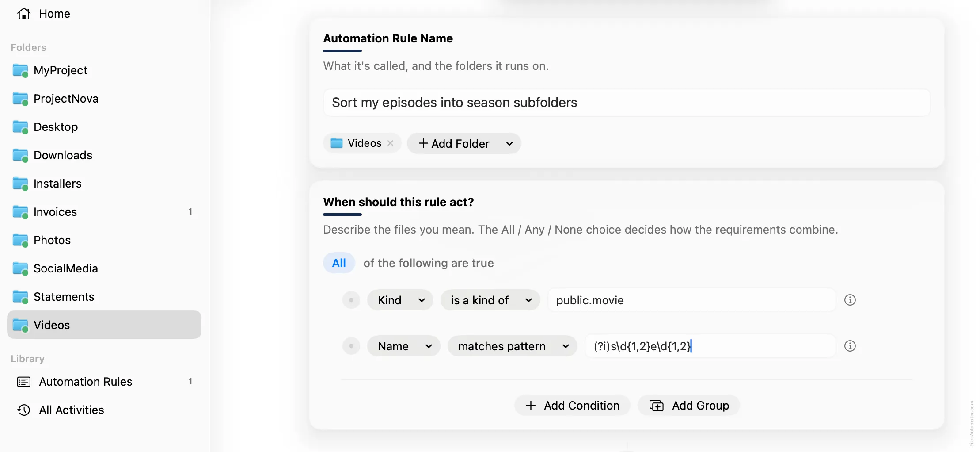Viewport: 980px width, 452px height.
Task: Click the Downloads folder icon
Action: click(20, 155)
